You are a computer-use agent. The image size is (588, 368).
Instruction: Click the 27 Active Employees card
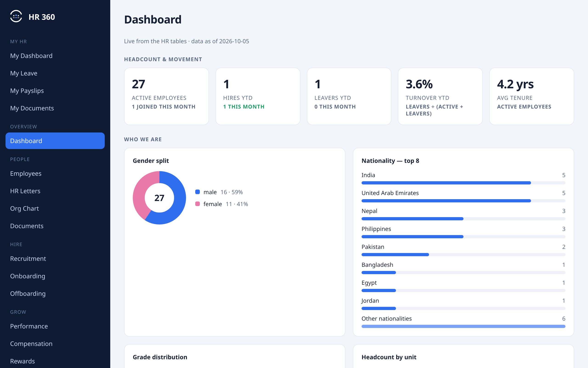point(167,96)
